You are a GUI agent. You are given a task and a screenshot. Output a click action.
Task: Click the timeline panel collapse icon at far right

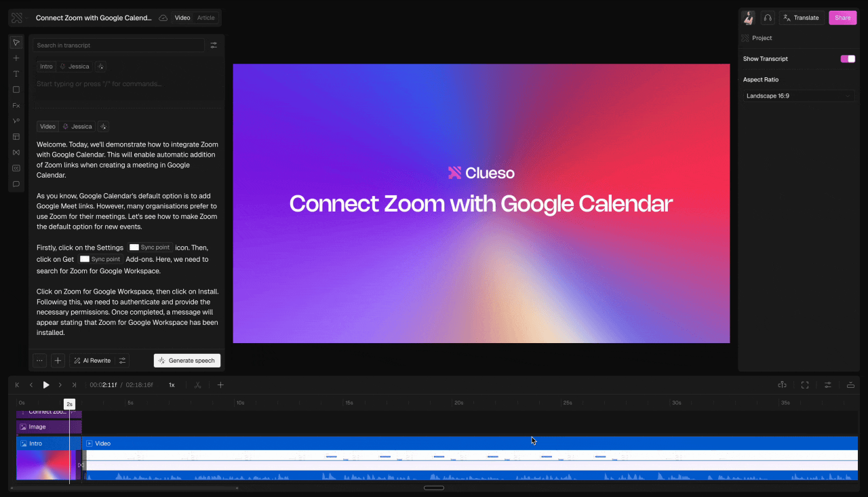(x=850, y=385)
